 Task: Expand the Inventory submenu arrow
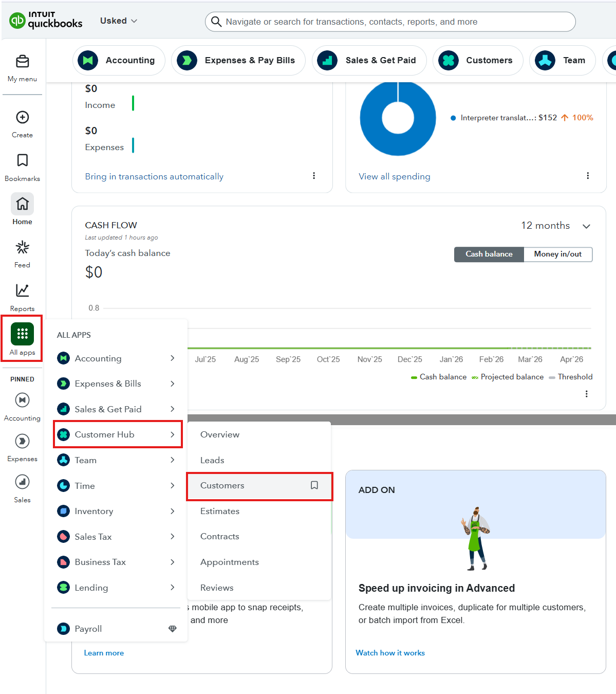[173, 511]
